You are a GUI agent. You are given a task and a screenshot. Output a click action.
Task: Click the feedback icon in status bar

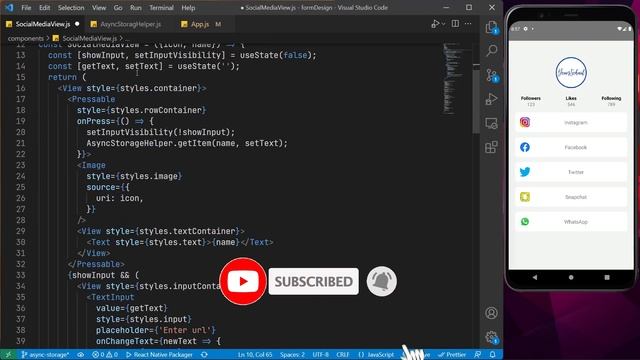click(477, 354)
